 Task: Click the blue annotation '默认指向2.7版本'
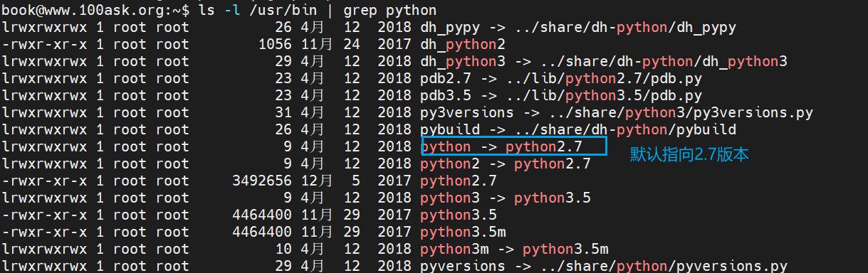point(689,155)
